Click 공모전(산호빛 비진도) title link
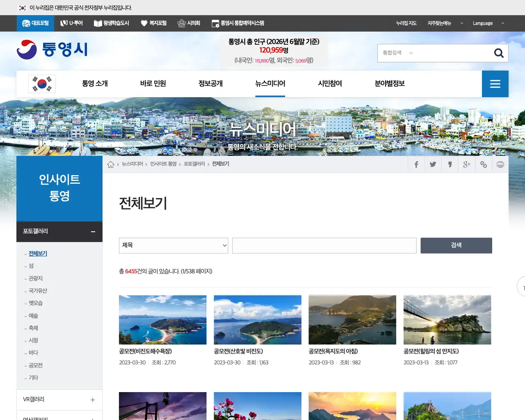Image resolution: width=525 pixels, height=420 pixels. click(x=238, y=352)
